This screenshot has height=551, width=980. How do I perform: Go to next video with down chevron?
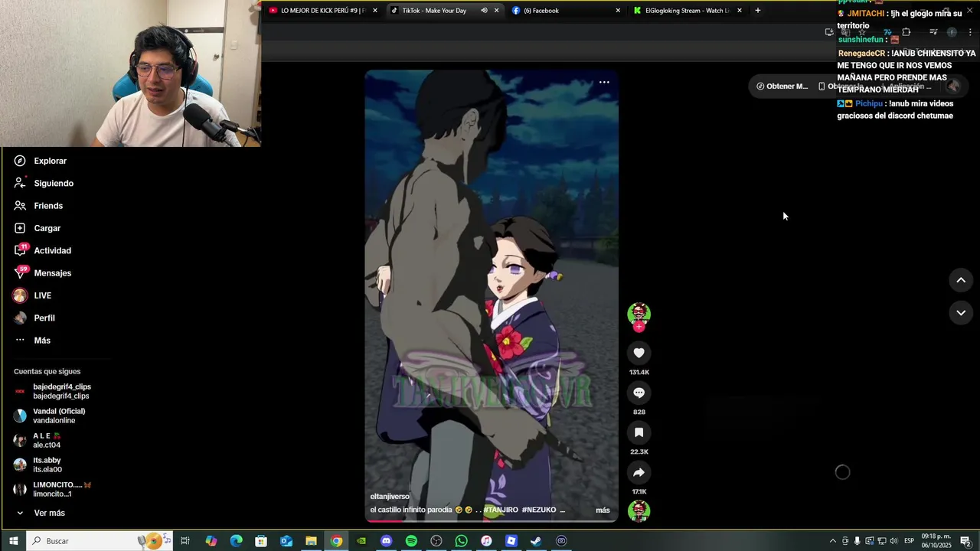(961, 312)
